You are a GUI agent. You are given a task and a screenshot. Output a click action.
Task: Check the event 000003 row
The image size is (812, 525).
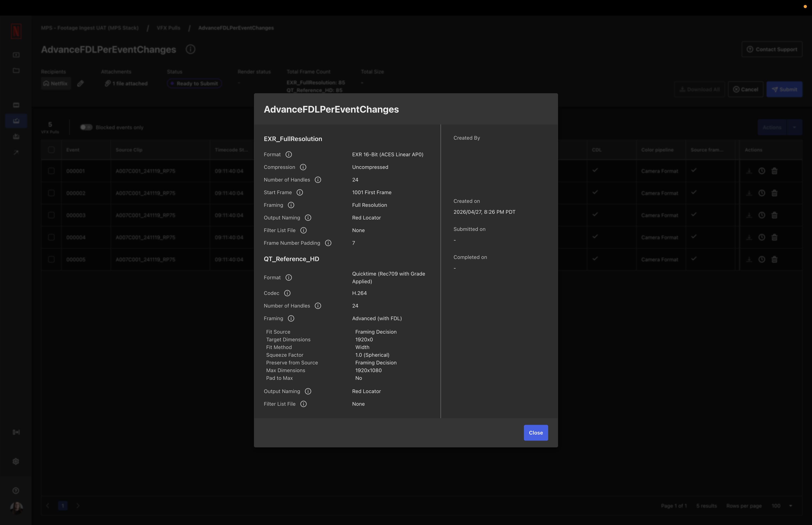pyautogui.click(x=52, y=215)
